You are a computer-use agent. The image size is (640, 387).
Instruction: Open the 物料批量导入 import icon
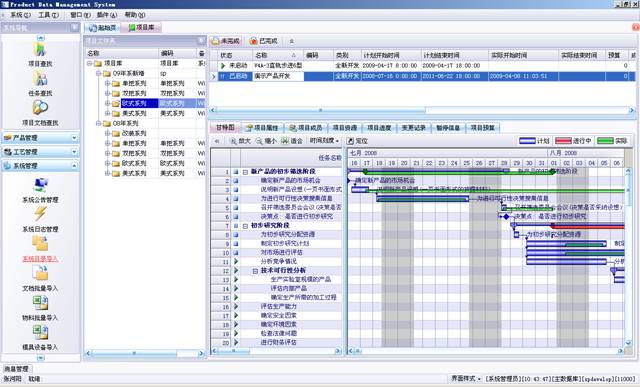pyautogui.click(x=40, y=303)
